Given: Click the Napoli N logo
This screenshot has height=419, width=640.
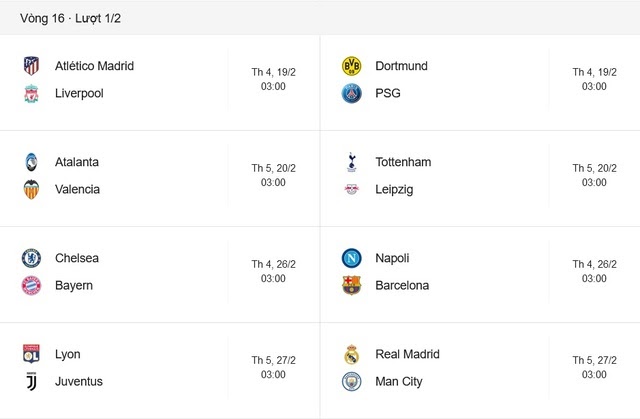Looking at the screenshot, I should pyautogui.click(x=351, y=258).
